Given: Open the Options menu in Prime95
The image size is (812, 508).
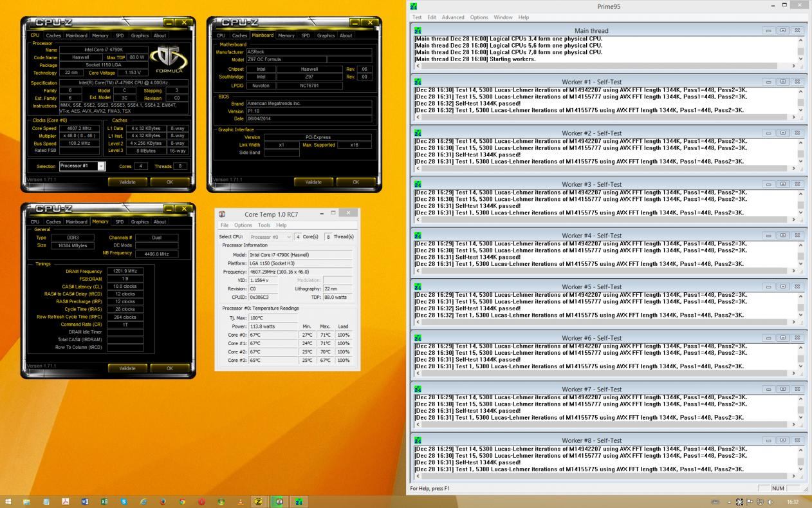Looking at the screenshot, I should (x=479, y=17).
